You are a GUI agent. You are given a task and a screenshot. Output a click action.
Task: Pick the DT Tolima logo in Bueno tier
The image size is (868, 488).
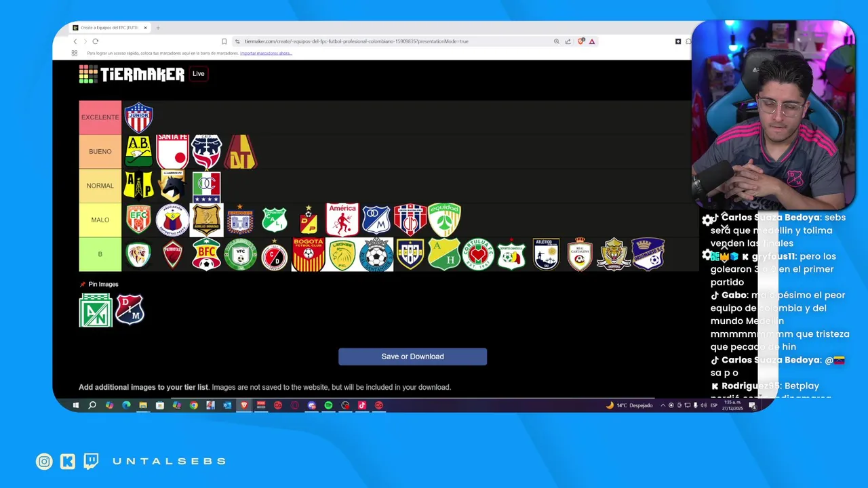tap(240, 151)
